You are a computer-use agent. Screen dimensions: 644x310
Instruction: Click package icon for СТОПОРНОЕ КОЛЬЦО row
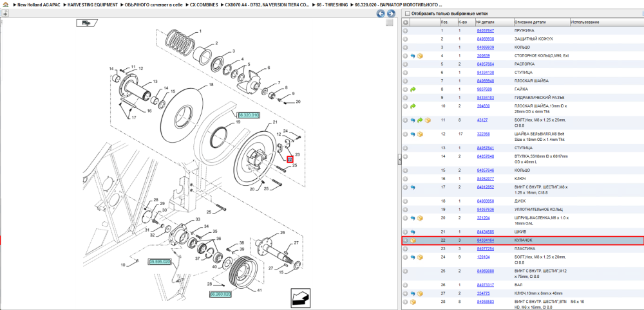[420, 56]
